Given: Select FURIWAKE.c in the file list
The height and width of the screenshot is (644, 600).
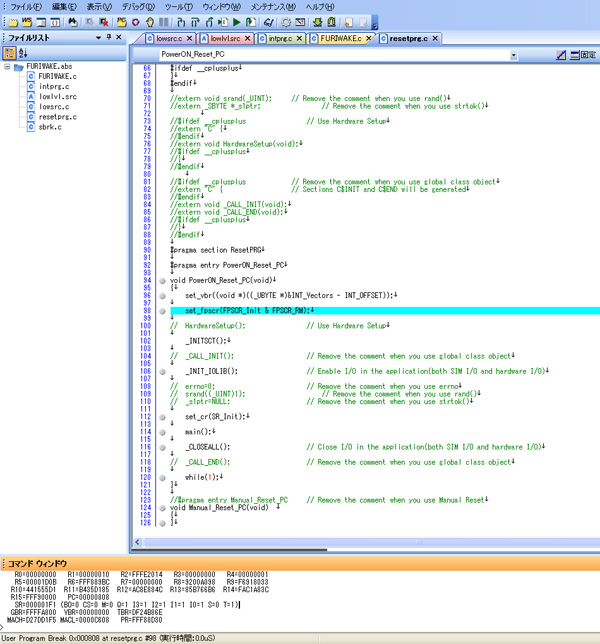Looking at the screenshot, I should coord(57,76).
